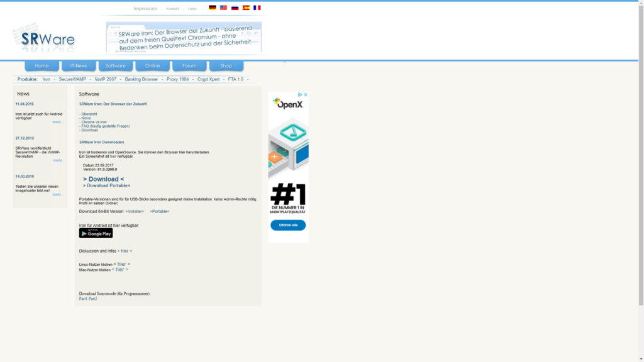Select Proxy 1984 in the Produkte bar
The height and width of the screenshot is (362, 644).
[178, 79]
